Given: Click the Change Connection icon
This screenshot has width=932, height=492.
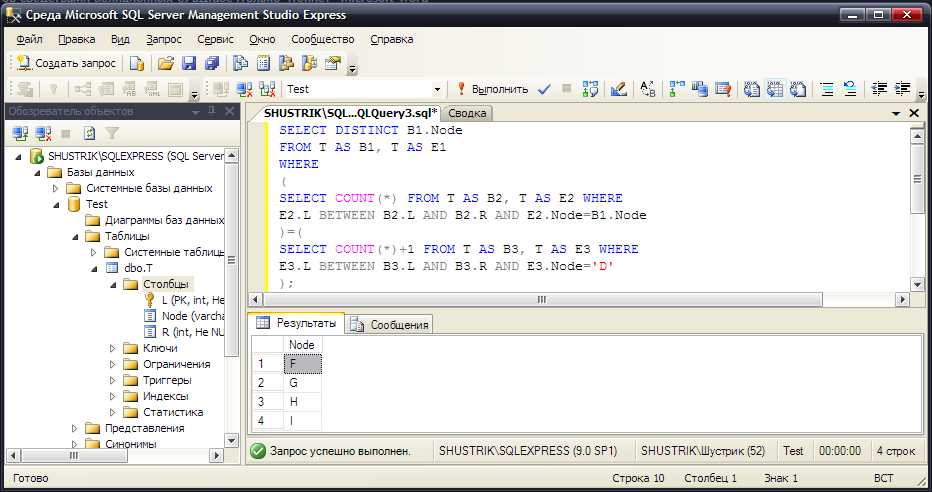Looking at the screenshot, I should (267, 89).
